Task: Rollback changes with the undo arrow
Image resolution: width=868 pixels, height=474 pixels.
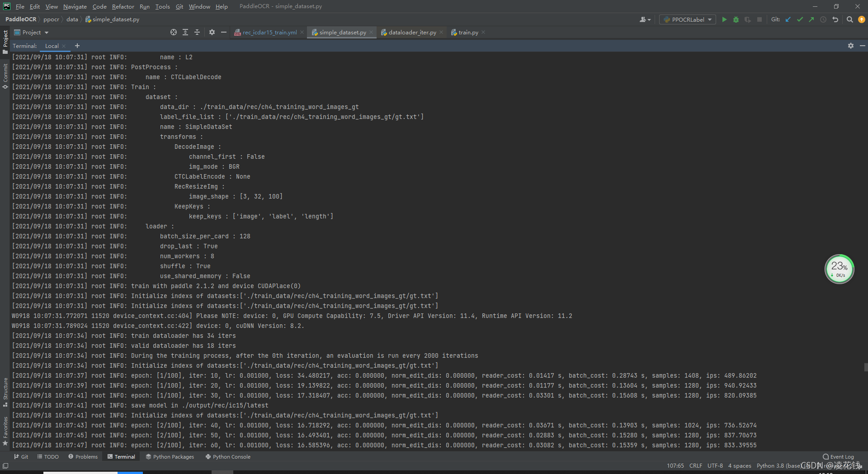Action: (835, 19)
